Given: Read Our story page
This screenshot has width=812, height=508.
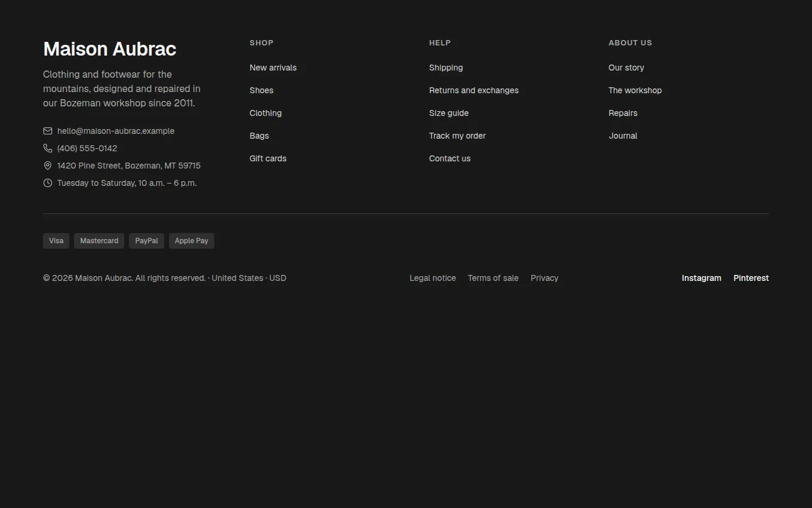Looking at the screenshot, I should pyautogui.click(x=626, y=68).
